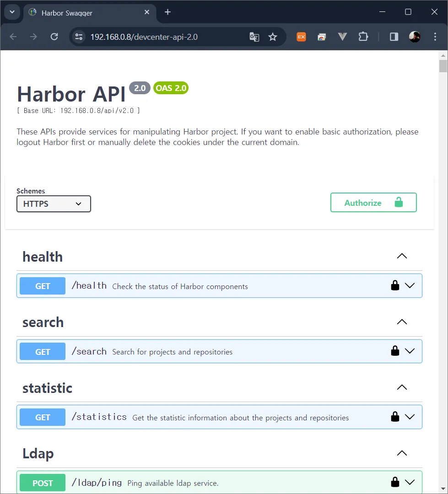The height and width of the screenshot is (494, 448).
Task: Click 'Ping available ldap service.' text
Action: tap(173, 483)
